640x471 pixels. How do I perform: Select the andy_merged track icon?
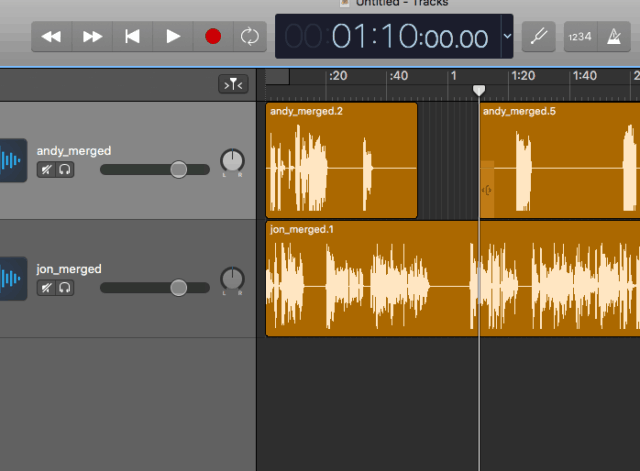pyautogui.click(x=13, y=160)
